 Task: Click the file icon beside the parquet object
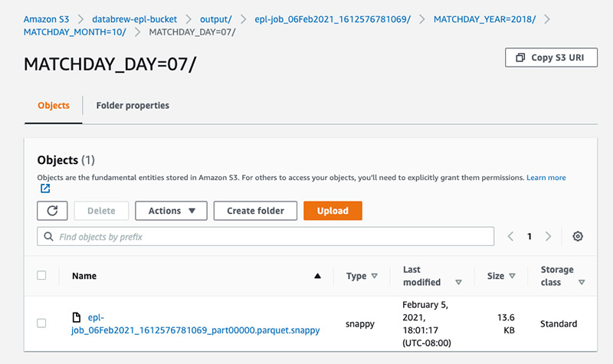[77, 317]
